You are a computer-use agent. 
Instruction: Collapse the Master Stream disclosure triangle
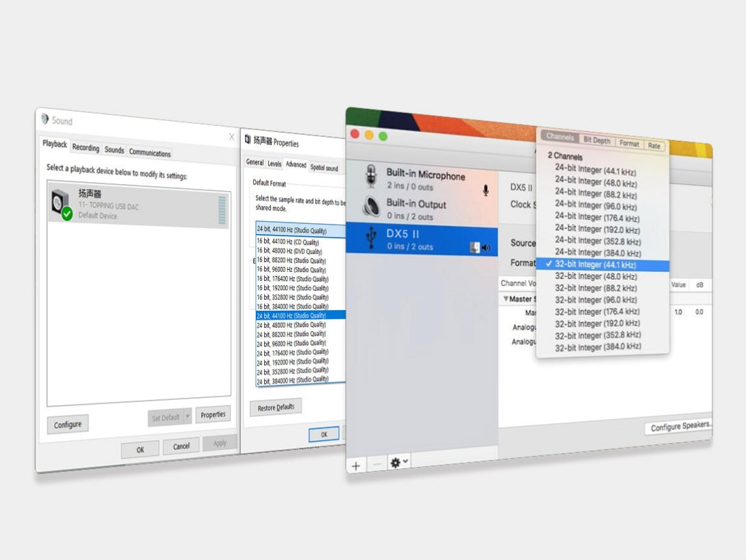pyautogui.click(x=506, y=299)
